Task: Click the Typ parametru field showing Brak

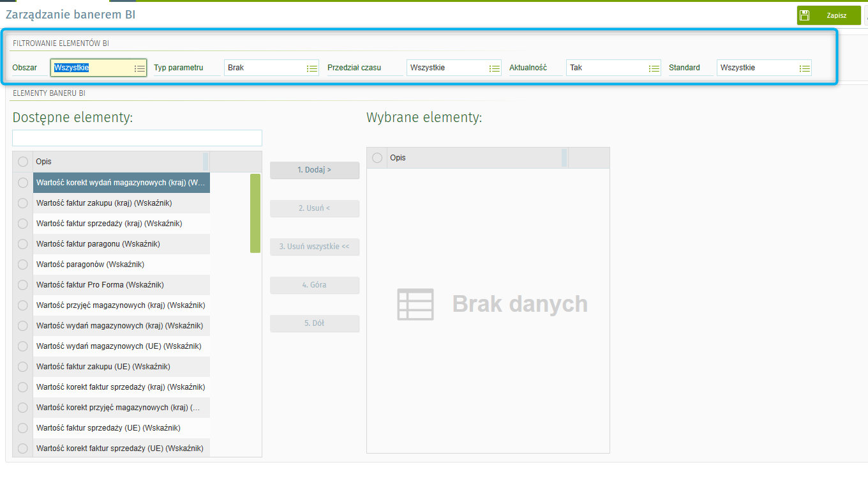Action: pos(264,68)
